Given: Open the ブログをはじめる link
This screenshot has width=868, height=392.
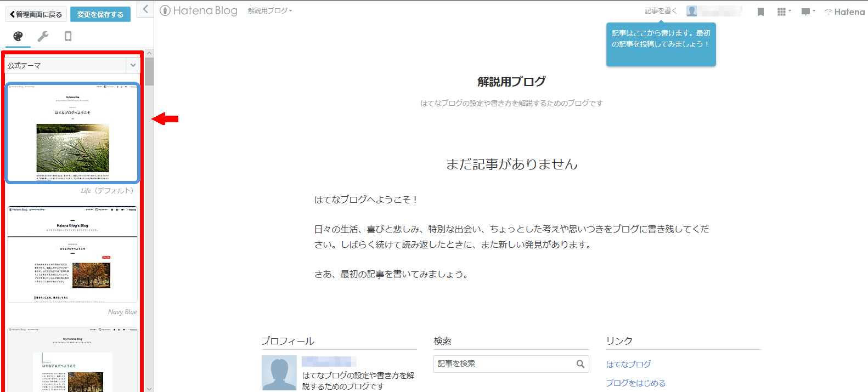Looking at the screenshot, I should (635, 383).
